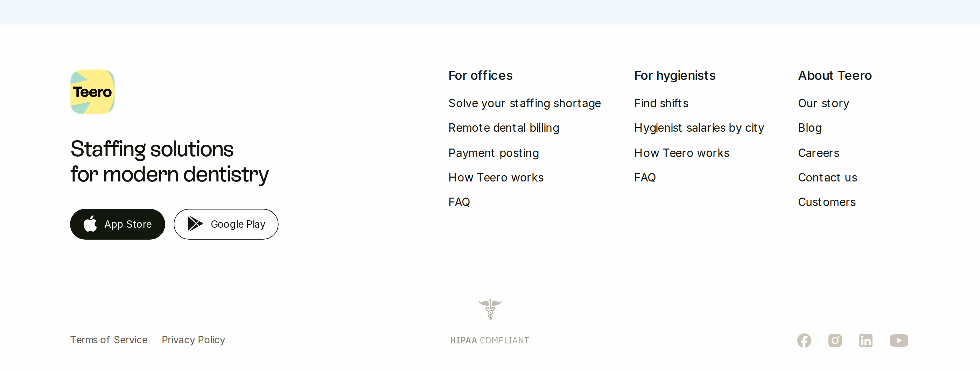The width and height of the screenshot is (980, 371).
Task: Open the Customers link
Action: (x=827, y=202)
